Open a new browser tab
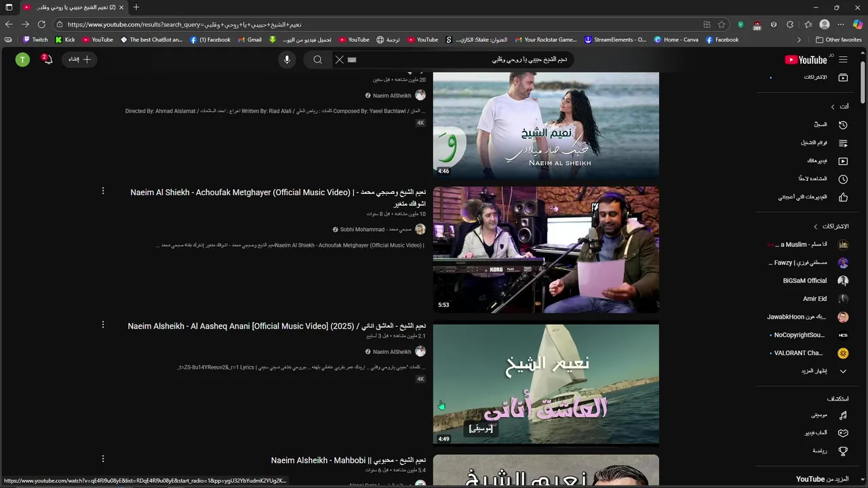Screen dimensions: 868x488 click(x=136, y=7)
